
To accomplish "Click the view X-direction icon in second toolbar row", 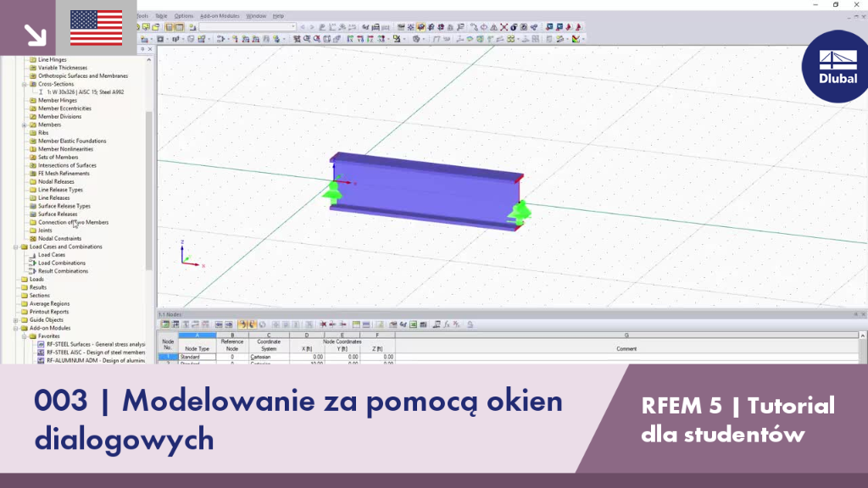I will 350,39.
